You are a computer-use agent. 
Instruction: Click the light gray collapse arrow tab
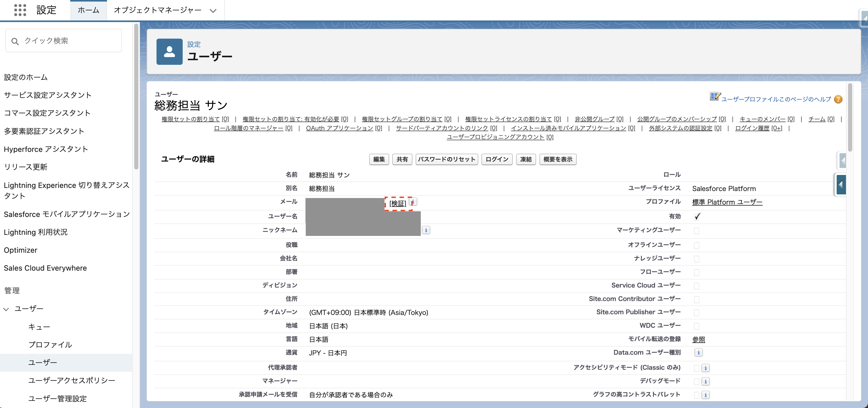(842, 160)
